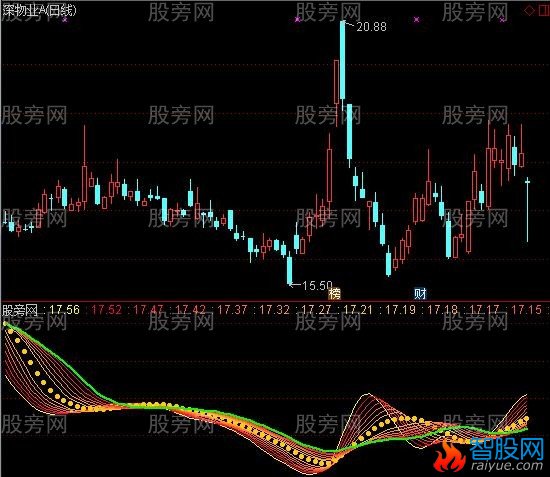Click the 15.50 low price label

[x=317, y=285]
